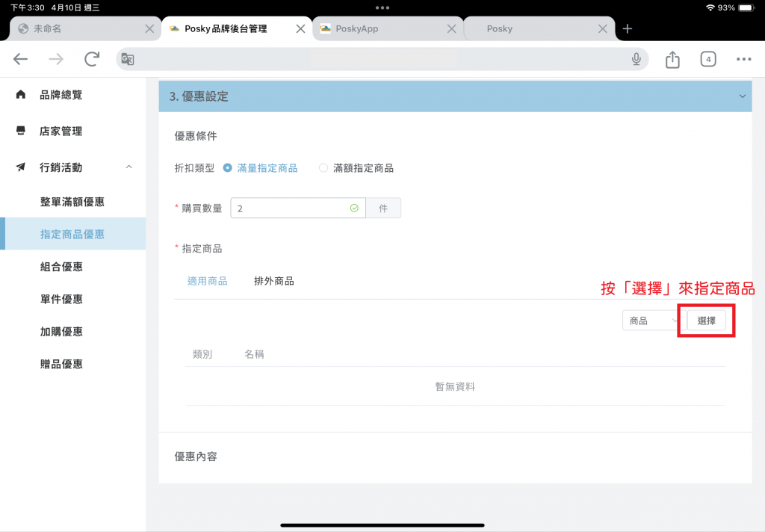The image size is (765, 532).
Task: Click the 購買數量 input field
Action: [x=298, y=208]
